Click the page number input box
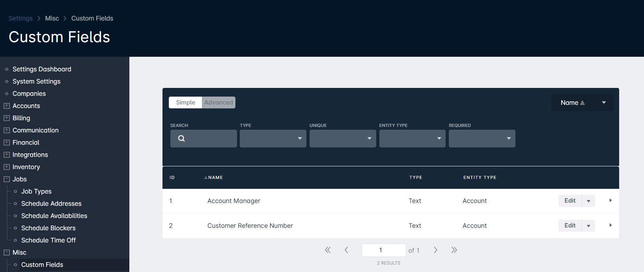The width and height of the screenshot is (644, 272). pyautogui.click(x=384, y=250)
